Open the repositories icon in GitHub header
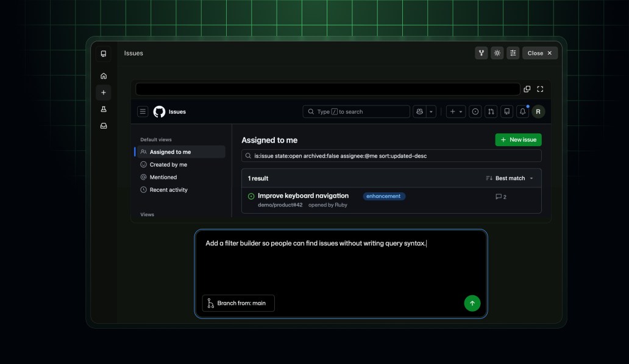The width and height of the screenshot is (629, 364). pyautogui.click(x=506, y=112)
